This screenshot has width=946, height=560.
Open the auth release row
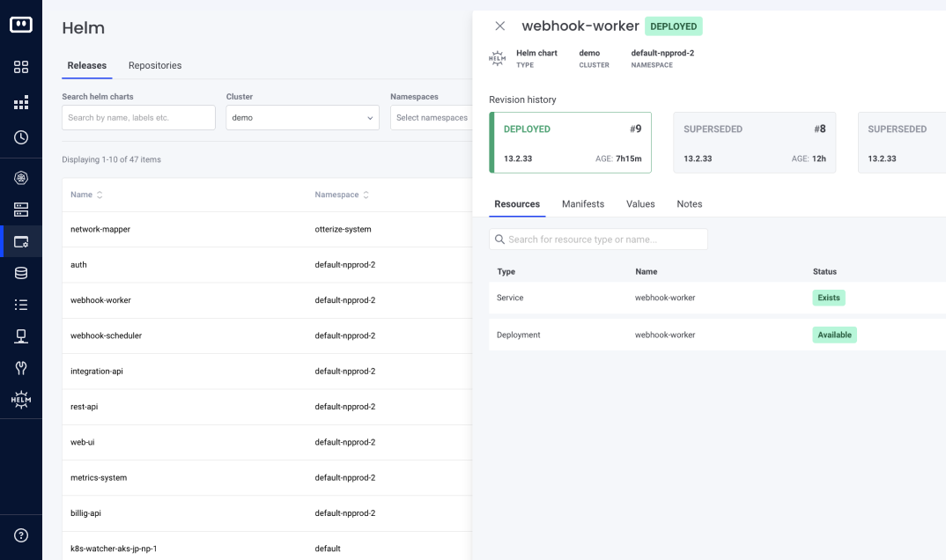(x=267, y=265)
